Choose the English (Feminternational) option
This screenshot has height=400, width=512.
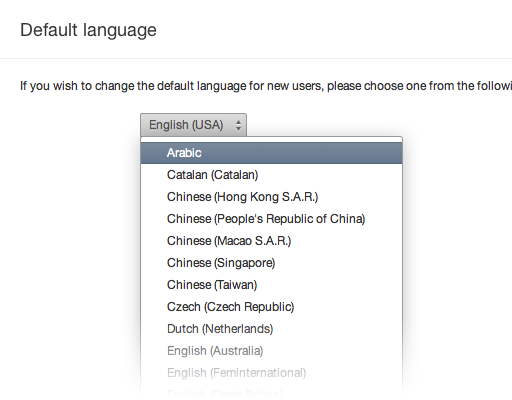[271, 373]
